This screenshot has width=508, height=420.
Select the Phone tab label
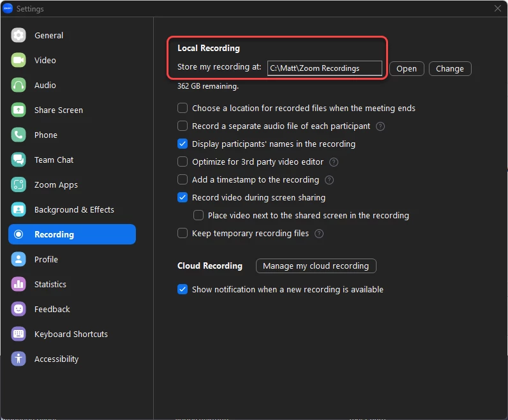coord(46,135)
